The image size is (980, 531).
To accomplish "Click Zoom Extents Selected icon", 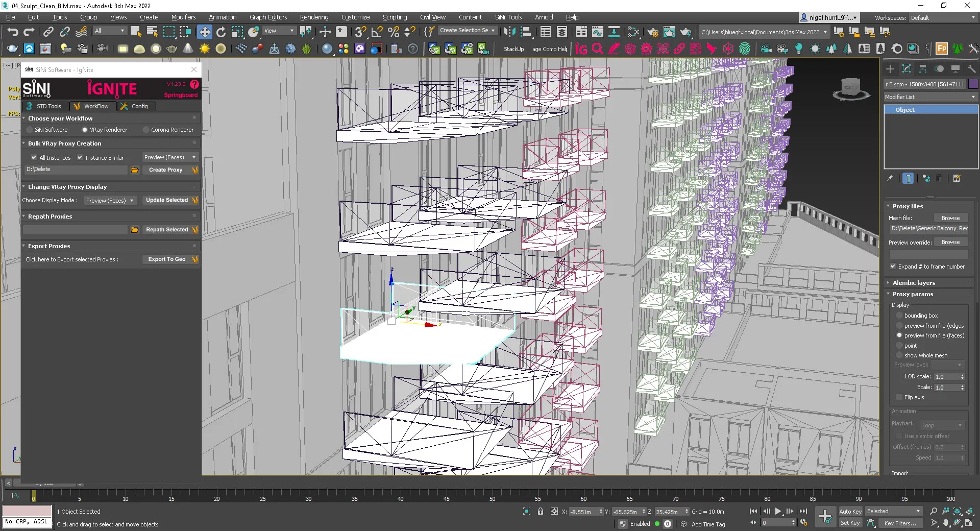I will (957, 511).
